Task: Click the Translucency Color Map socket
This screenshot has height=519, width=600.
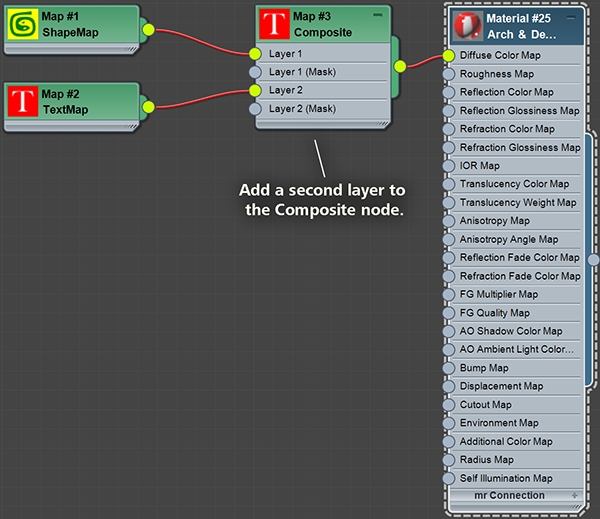Action: pyautogui.click(x=449, y=184)
